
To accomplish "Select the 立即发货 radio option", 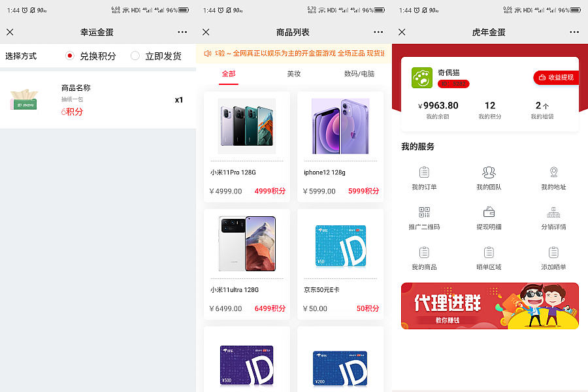I will coord(135,56).
